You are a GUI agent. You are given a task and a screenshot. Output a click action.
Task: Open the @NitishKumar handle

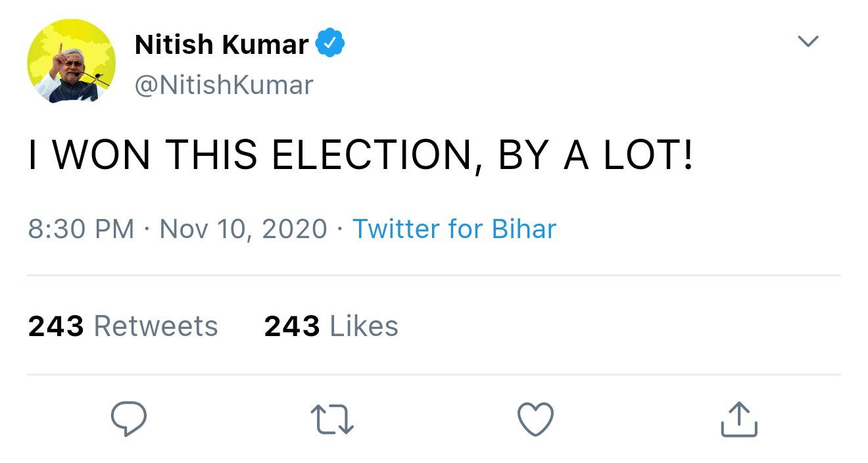pyautogui.click(x=224, y=85)
